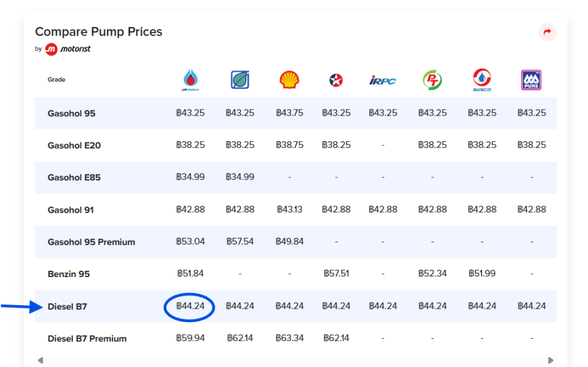Click Bangchak Gasohol E85 price ฿34.99

240,177
